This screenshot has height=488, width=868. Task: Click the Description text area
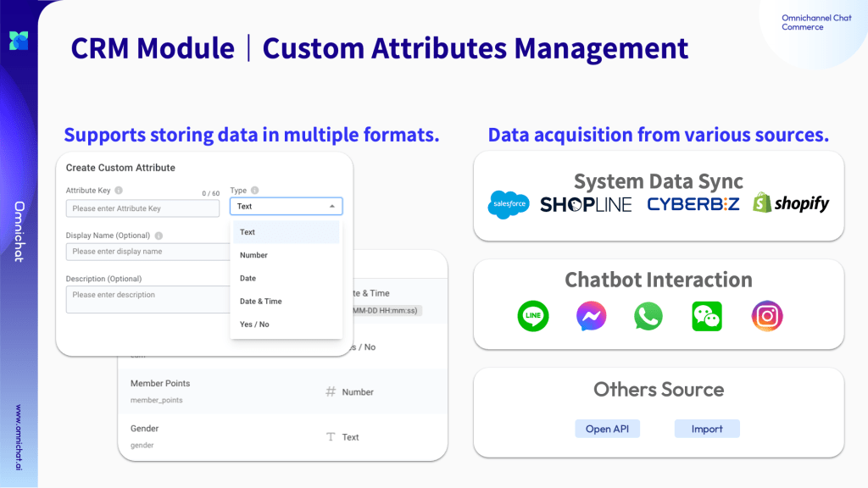coord(146,299)
